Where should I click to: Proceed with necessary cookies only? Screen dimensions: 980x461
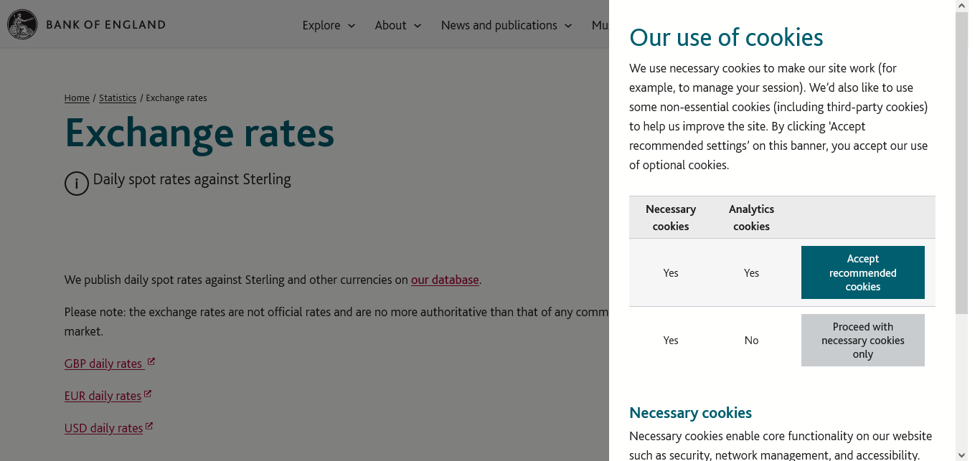pyautogui.click(x=862, y=341)
